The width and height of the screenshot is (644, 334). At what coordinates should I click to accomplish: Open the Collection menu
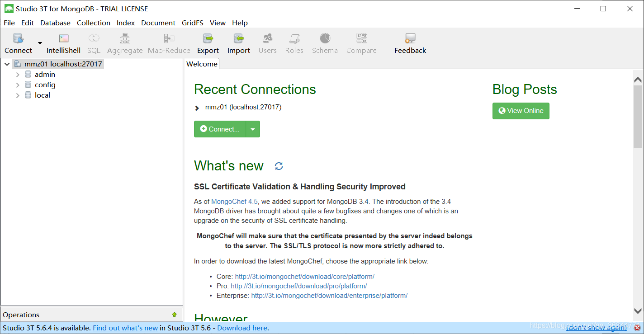click(x=94, y=23)
